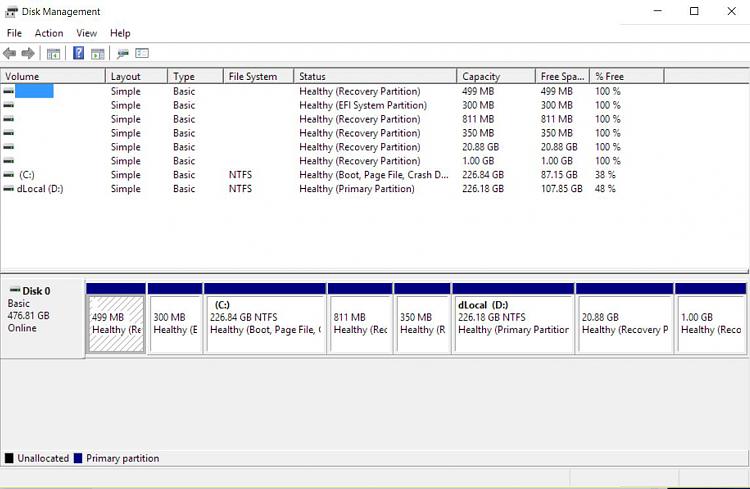Click drive icon of the 350 MB volume row
Viewport: 750px width, 489px height.
(9, 133)
